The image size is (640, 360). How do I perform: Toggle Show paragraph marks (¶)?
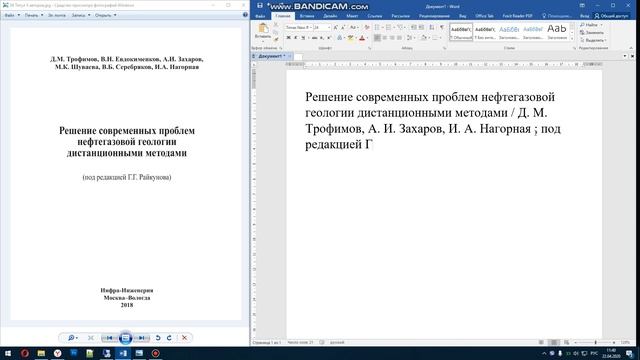click(442, 27)
